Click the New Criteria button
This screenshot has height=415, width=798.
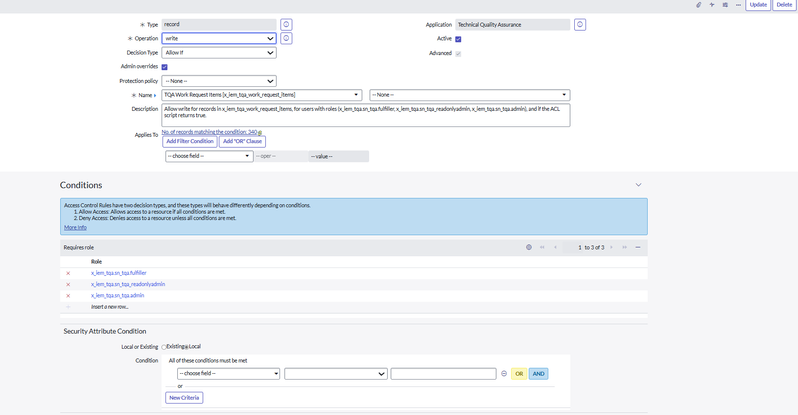click(x=184, y=398)
